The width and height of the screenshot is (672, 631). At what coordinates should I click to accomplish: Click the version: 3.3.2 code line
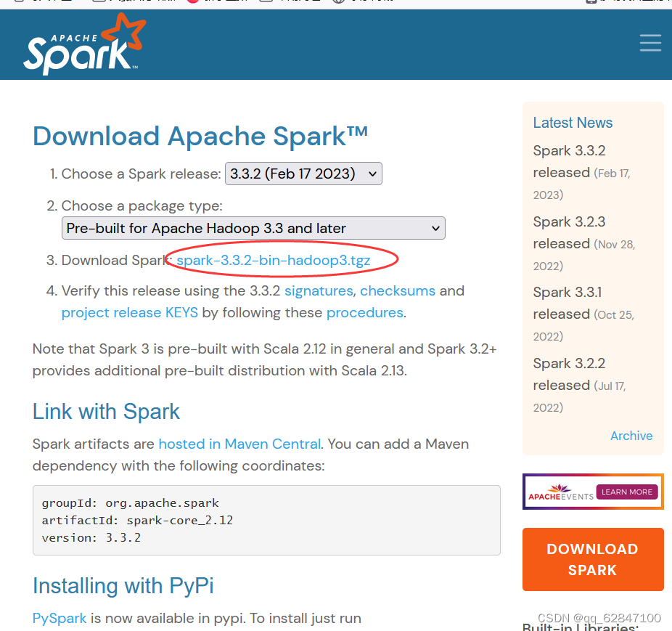[91, 537]
